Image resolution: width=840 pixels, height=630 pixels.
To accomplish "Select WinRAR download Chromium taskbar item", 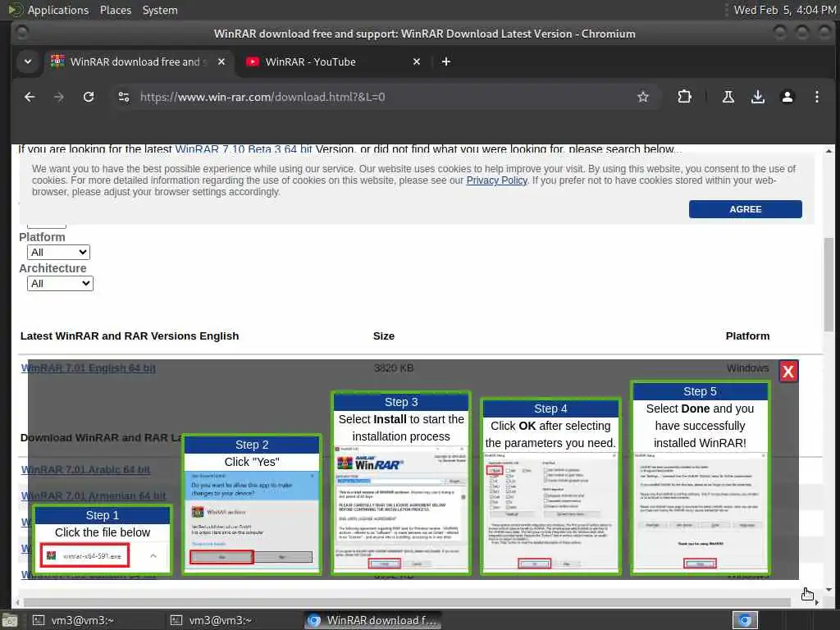I will [373, 620].
